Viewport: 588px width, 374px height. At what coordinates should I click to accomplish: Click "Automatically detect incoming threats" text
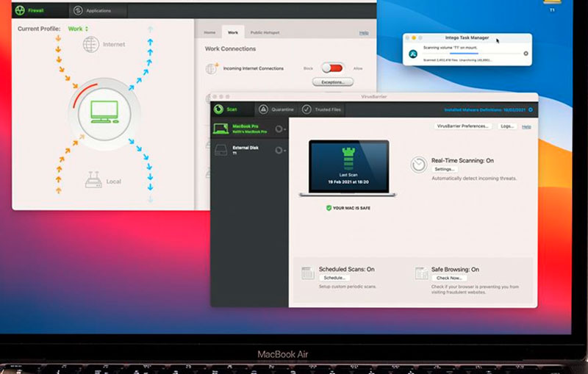[x=473, y=179]
